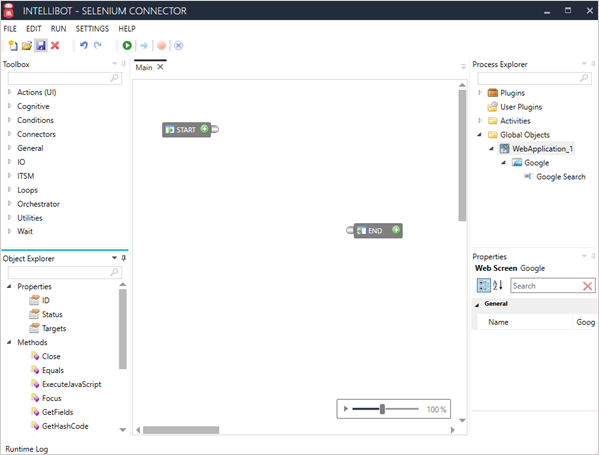Viewport: 599px width, 455px height.
Task: Expand Cognitive category in Toolbox
Action: click(x=10, y=106)
